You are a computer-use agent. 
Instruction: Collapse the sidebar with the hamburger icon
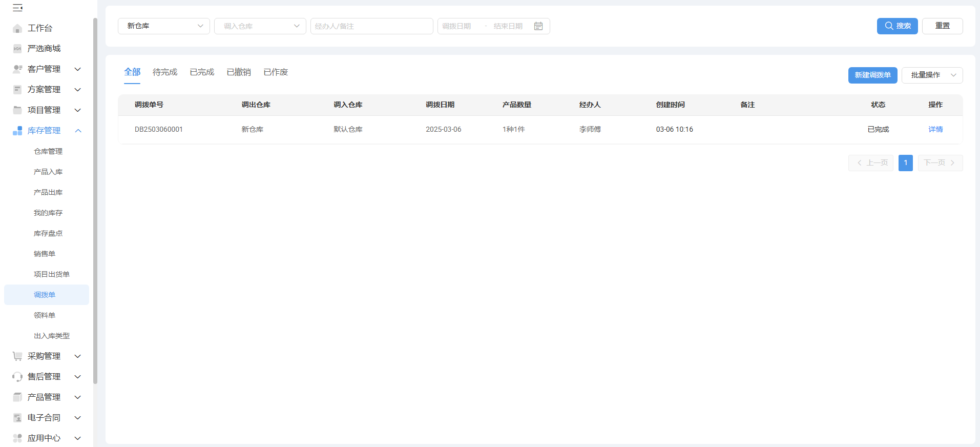pyautogui.click(x=17, y=8)
